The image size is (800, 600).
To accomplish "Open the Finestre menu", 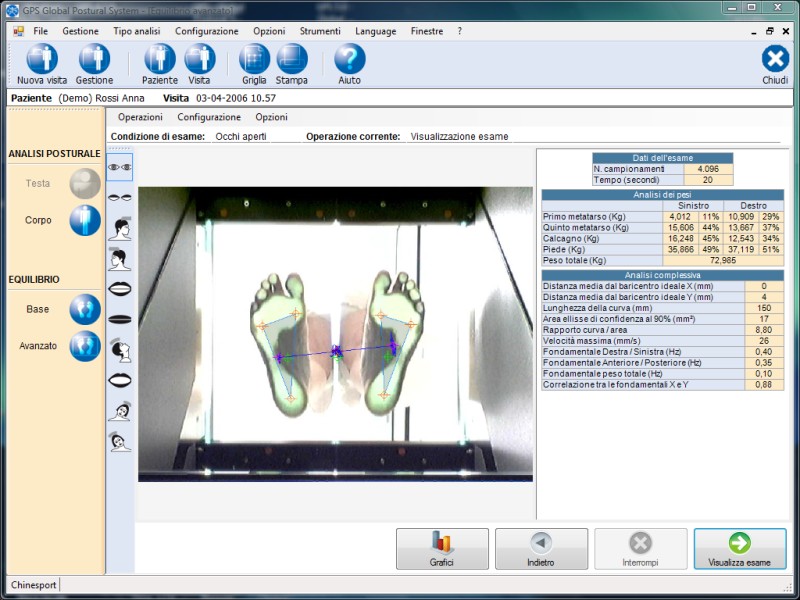I will [427, 31].
